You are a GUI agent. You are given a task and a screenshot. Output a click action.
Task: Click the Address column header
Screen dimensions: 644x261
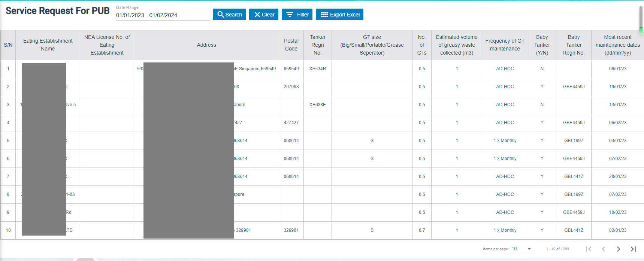[x=206, y=45]
